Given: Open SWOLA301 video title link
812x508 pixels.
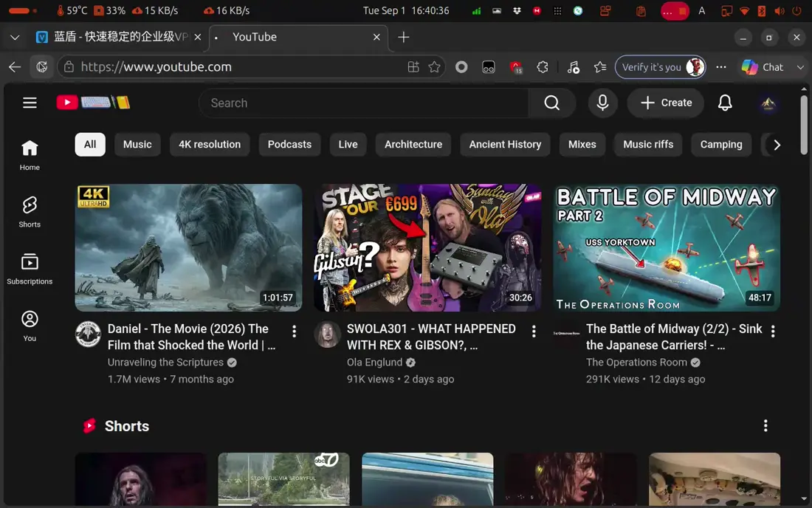Looking at the screenshot, I should pos(431,337).
